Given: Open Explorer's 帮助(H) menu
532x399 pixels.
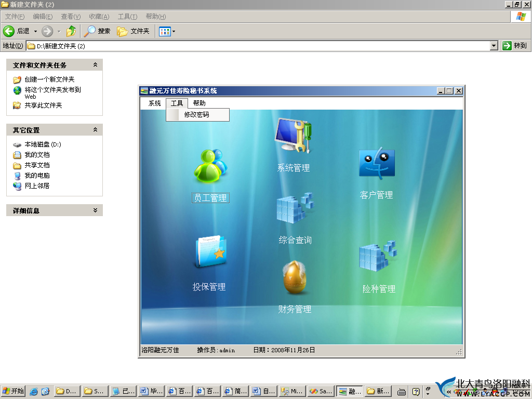Looking at the screenshot, I should click(x=156, y=17).
